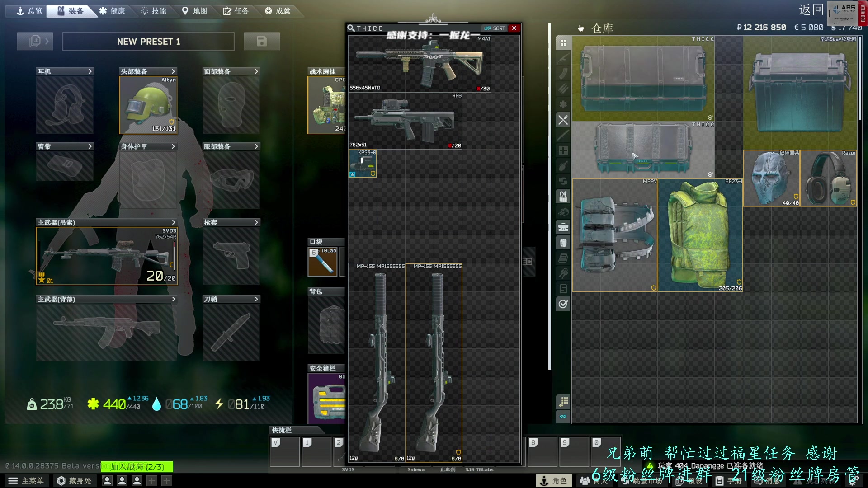Filter stash by weapons (rifle icon)
Viewport: 868px width, 488px height.
(x=563, y=58)
